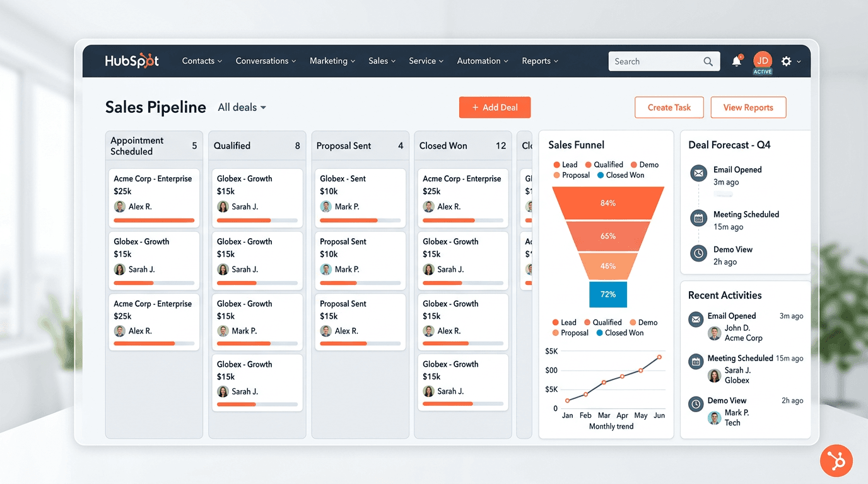Viewport: 868px width, 484px height.
Task: Expand the Reports dropdown chevron
Action: click(556, 62)
